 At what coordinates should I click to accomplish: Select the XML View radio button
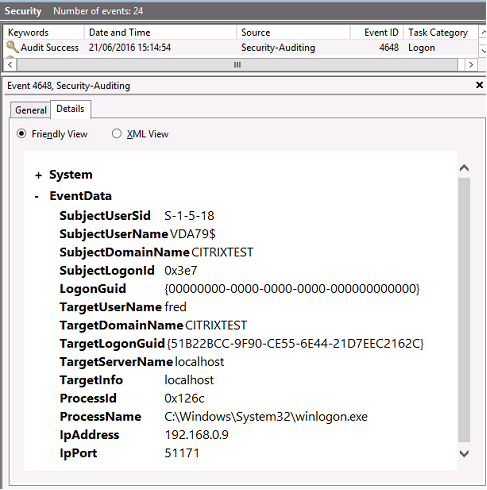point(116,134)
